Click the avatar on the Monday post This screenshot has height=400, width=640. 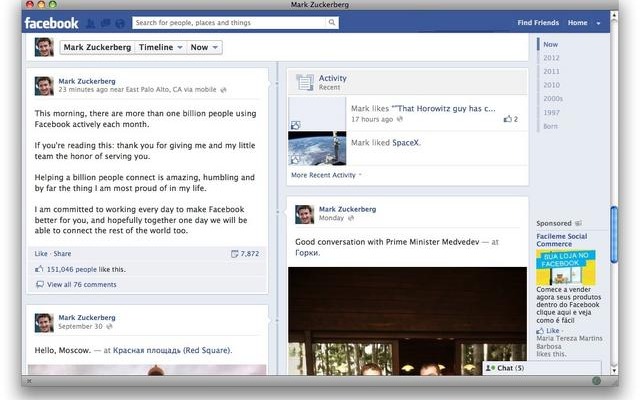point(304,214)
